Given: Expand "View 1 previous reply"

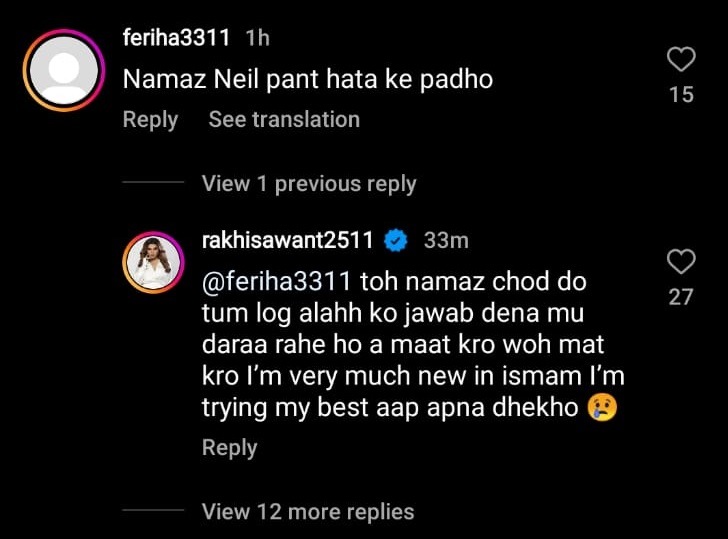Looking at the screenshot, I should (x=308, y=183).
